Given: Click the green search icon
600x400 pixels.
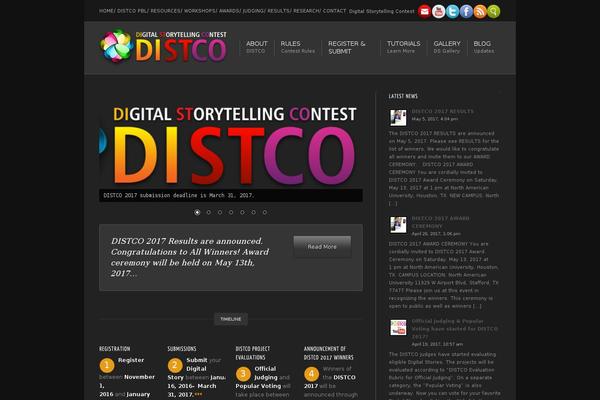Looking at the screenshot, I should point(494,11).
